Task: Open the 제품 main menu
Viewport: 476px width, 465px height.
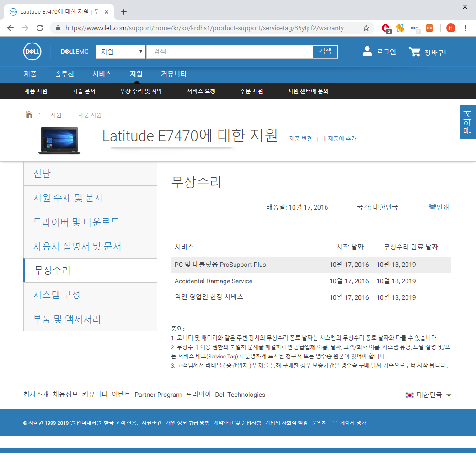Action: point(30,74)
